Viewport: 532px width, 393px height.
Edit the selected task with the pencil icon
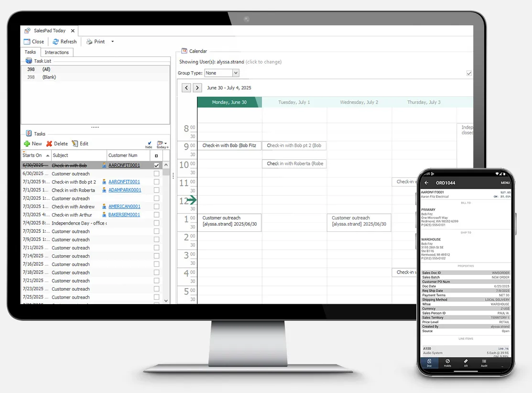point(80,143)
